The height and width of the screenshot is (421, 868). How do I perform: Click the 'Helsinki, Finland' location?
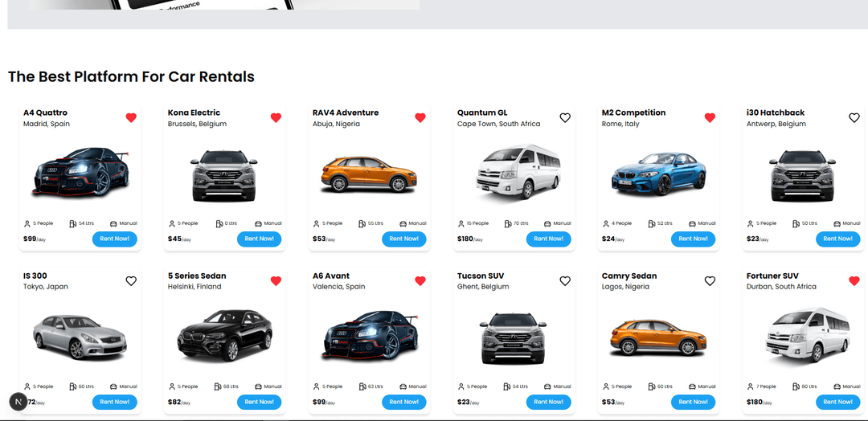tap(194, 287)
